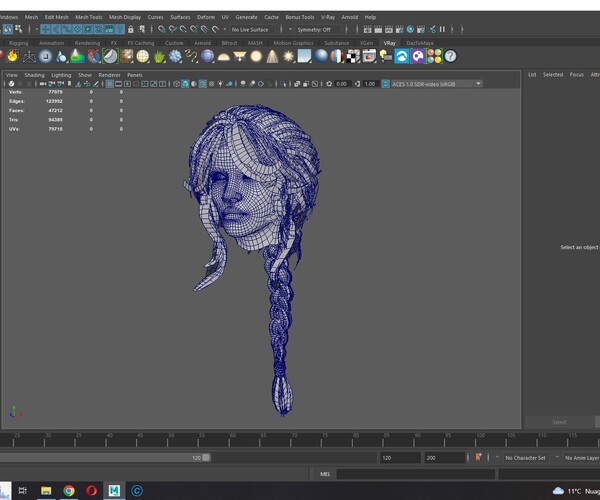Toggle the viewport grid display
This screenshot has height=500, width=600.
click(x=109, y=84)
